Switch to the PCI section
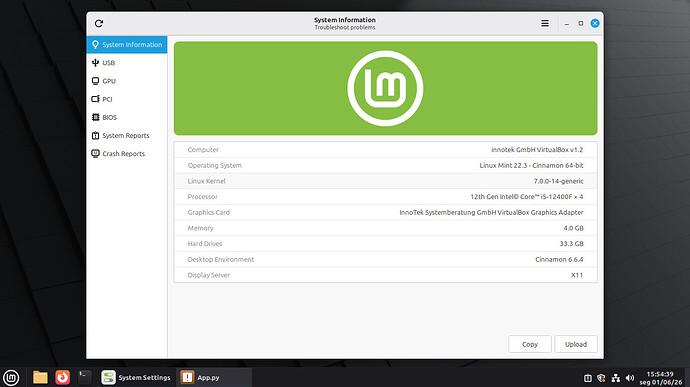 click(127, 99)
